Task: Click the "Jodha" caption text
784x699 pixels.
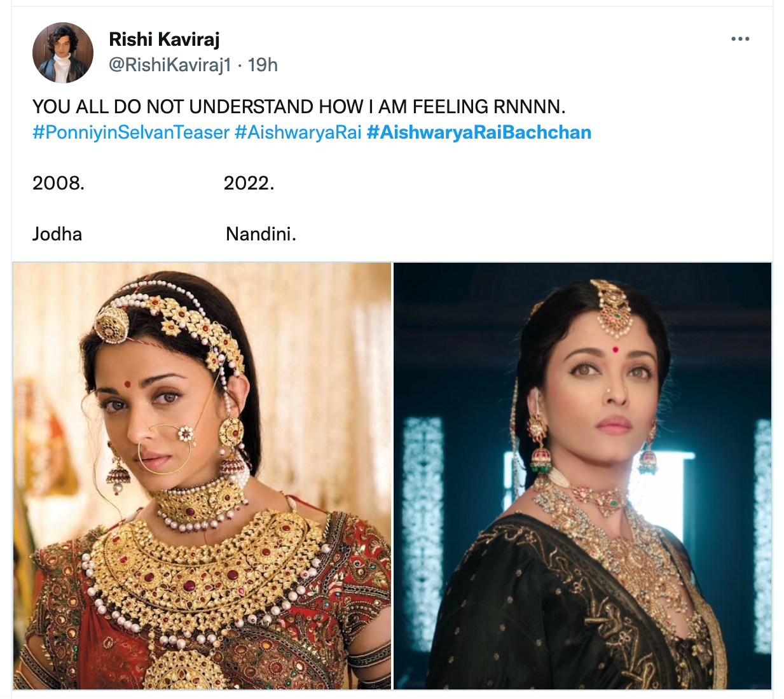Action: point(57,234)
